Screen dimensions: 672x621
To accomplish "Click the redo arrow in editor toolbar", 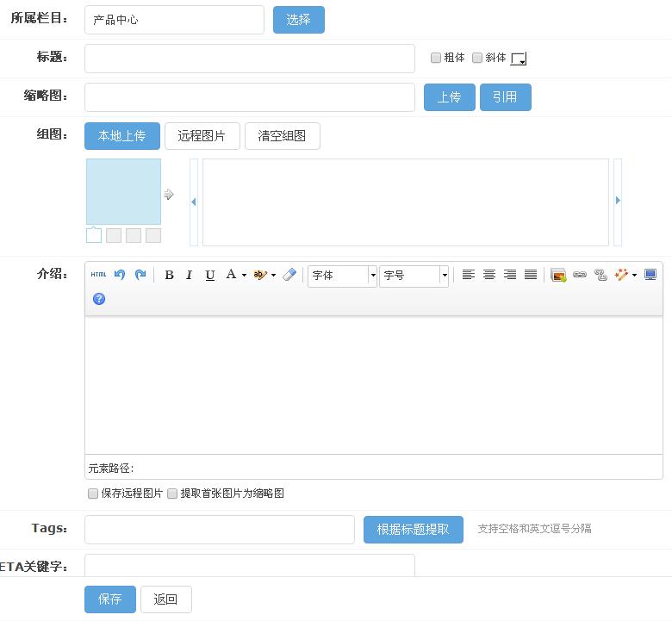I will pos(140,275).
